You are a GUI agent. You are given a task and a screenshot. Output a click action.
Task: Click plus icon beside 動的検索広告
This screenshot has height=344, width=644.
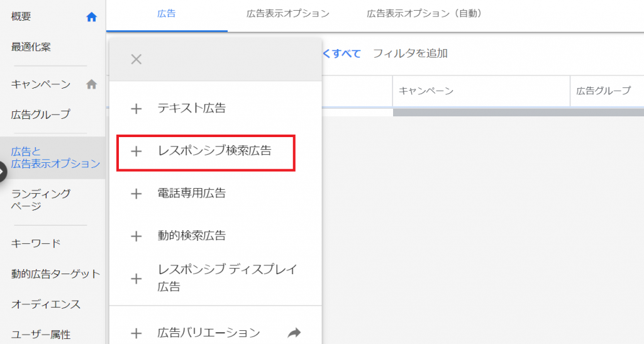136,236
